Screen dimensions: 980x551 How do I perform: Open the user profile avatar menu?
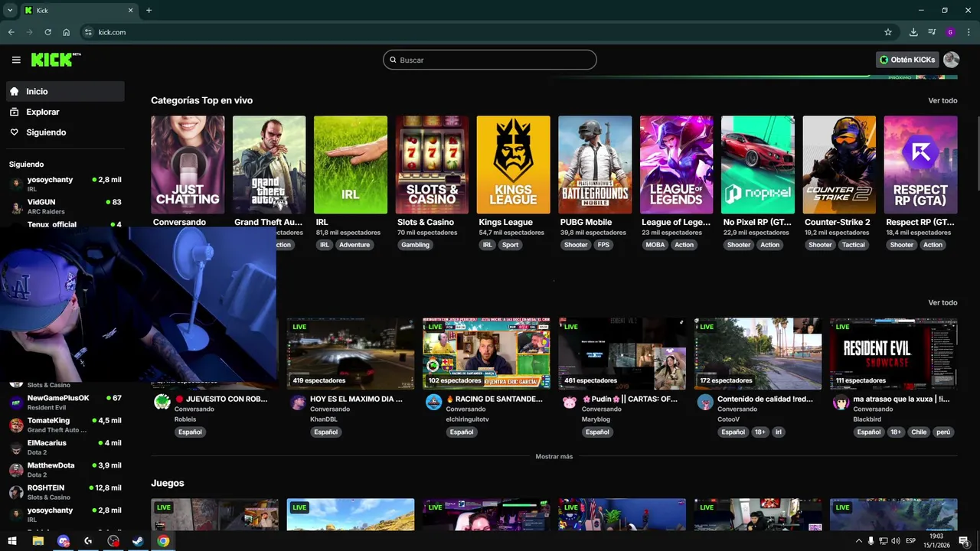951,60
